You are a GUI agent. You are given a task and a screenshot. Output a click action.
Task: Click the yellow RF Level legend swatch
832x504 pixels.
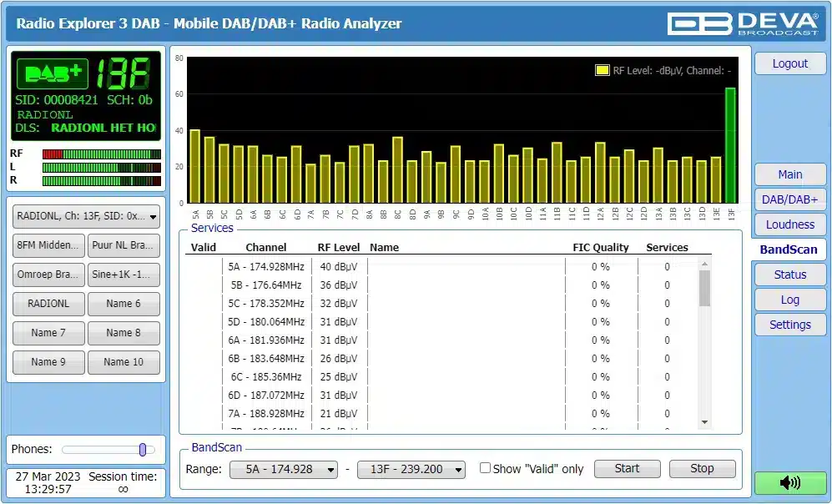pos(602,71)
